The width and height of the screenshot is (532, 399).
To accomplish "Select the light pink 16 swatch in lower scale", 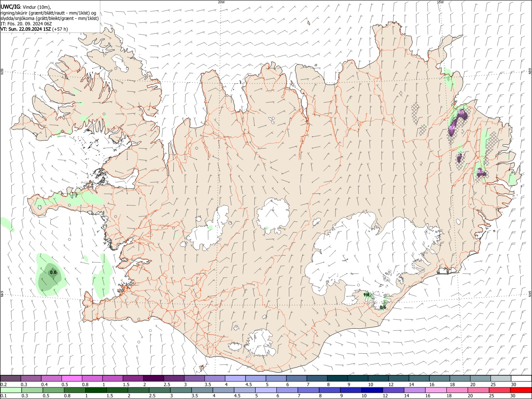I will click(x=436, y=390).
